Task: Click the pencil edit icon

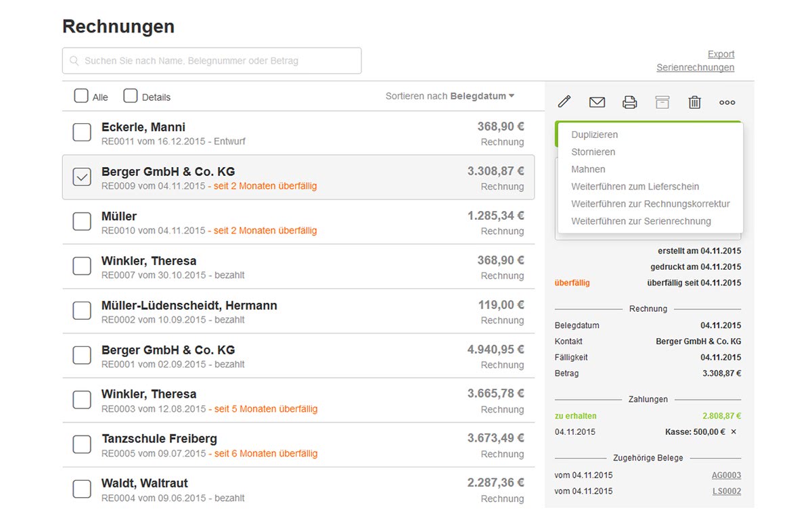Action: point(564,102)
